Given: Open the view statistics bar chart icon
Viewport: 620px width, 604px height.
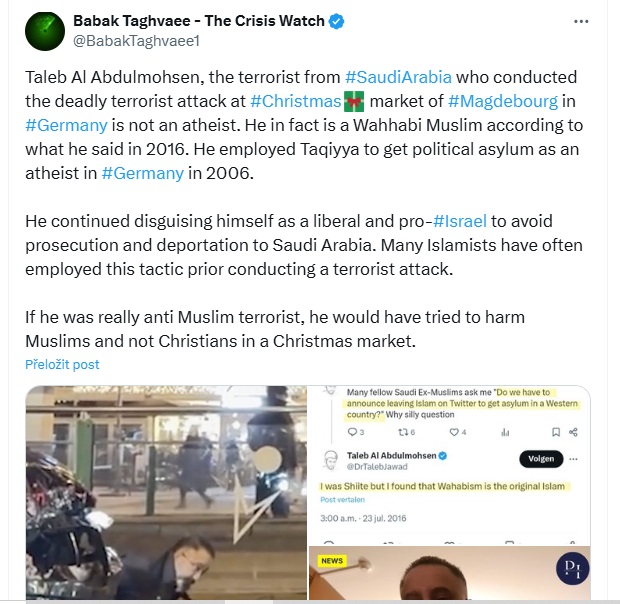Looking at the screenshot, I should (x=505, y=432).
